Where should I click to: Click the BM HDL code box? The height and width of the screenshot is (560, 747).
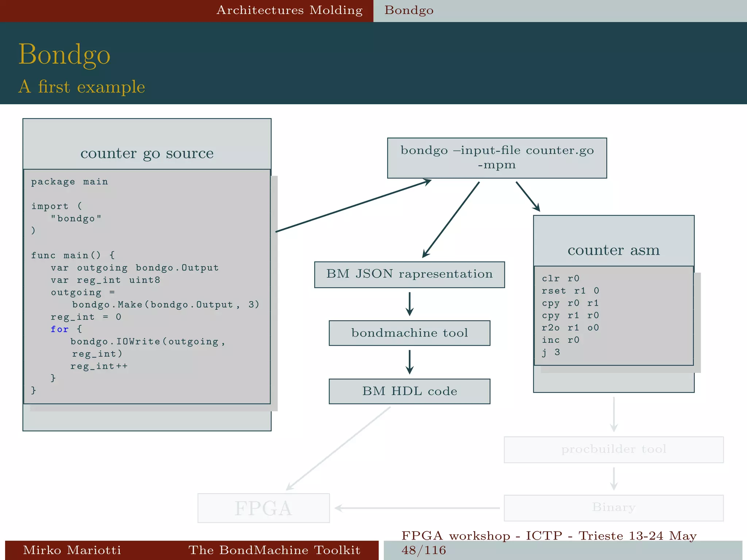coord(409,391)
